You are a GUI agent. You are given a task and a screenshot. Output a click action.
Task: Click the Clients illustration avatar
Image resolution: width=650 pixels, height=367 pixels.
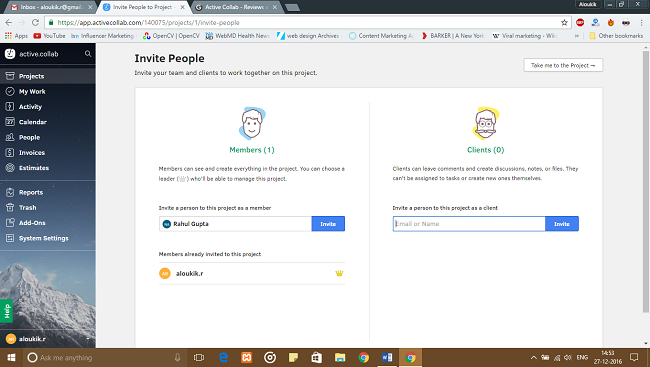click(485, 124)
